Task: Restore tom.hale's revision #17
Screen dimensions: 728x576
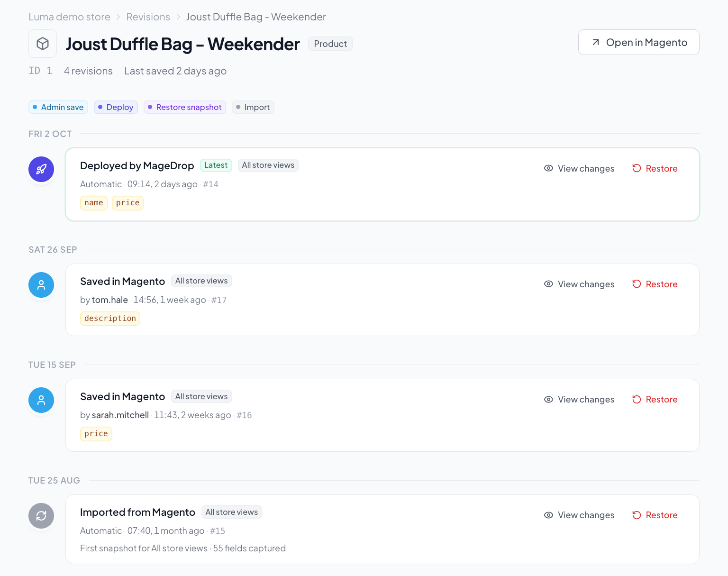Action: (655, 284)
